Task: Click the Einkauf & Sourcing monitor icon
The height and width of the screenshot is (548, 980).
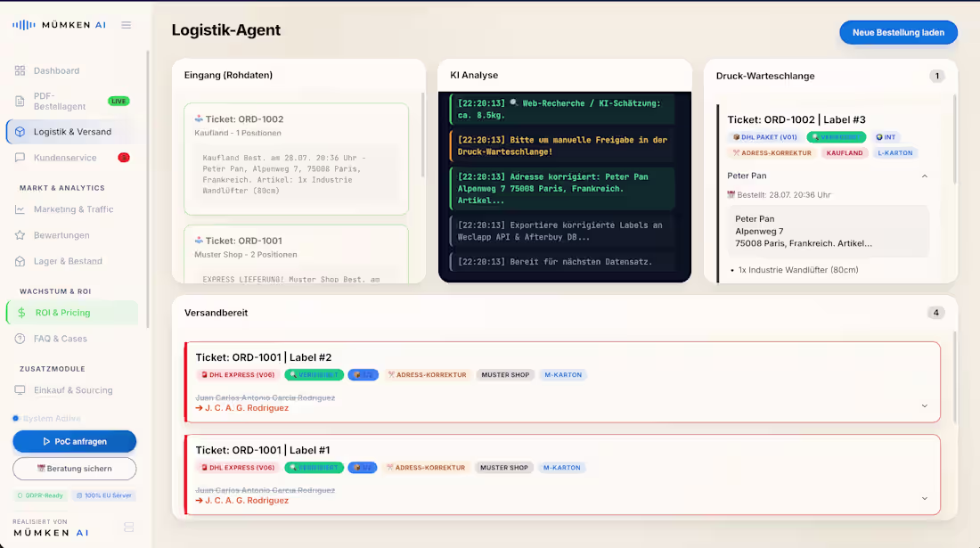Action: coord(20,390)
